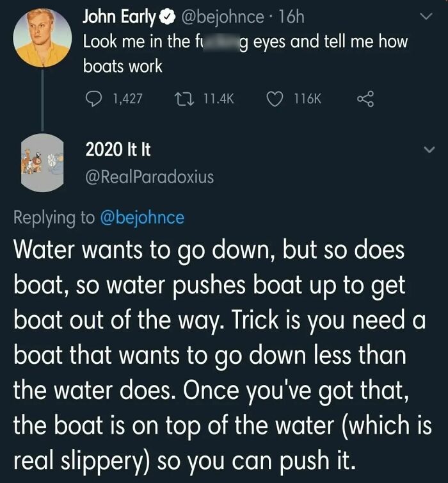Image resolution: width=448 pixels, height=483 pixels.
Task: Visit the @RealParadoxius handle
Action: pyautogui.click(x=149, y=177)
